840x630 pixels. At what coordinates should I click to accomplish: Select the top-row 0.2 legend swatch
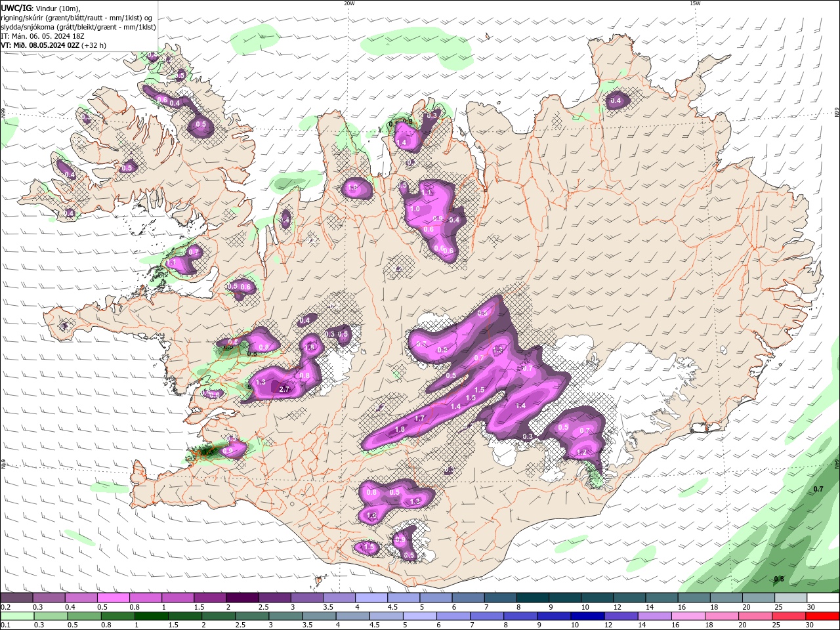(x=16, y=598)
